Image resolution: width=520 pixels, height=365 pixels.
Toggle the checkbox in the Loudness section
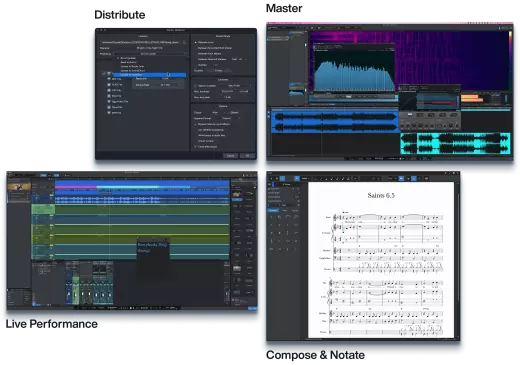point(196,86)
